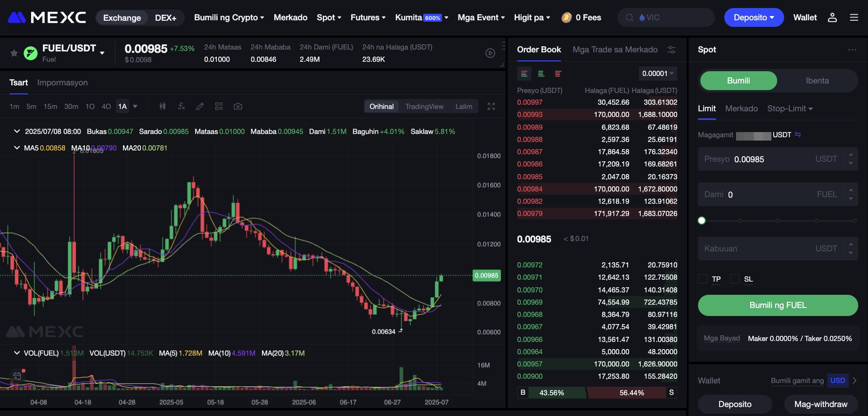Image resolution: width=868 pixels, height=416 pixels.
Task: Select the drawing pencil tool on chart
Action: coord(200,107)
